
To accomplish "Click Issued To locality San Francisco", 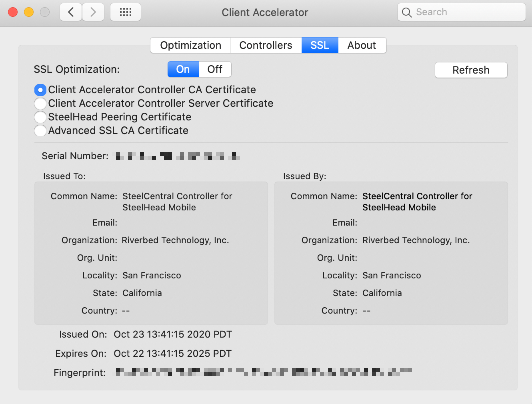I will point(152,275).
